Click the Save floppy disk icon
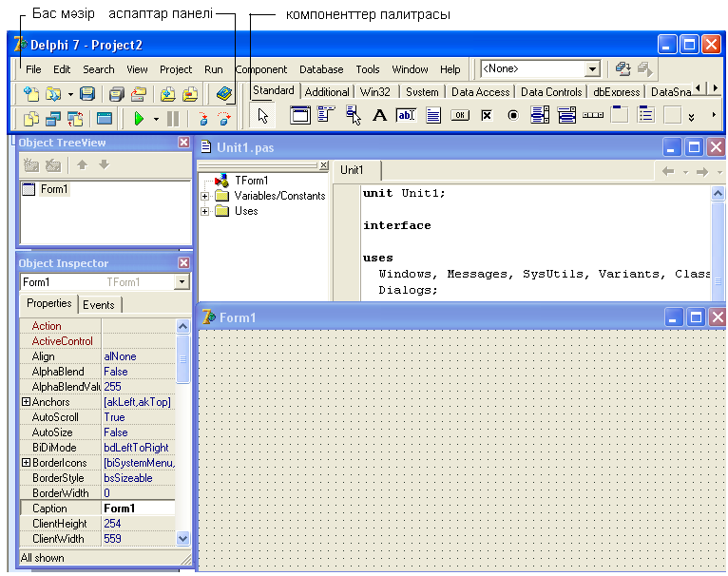Viewport: 728px width, 576px height. 87,94
